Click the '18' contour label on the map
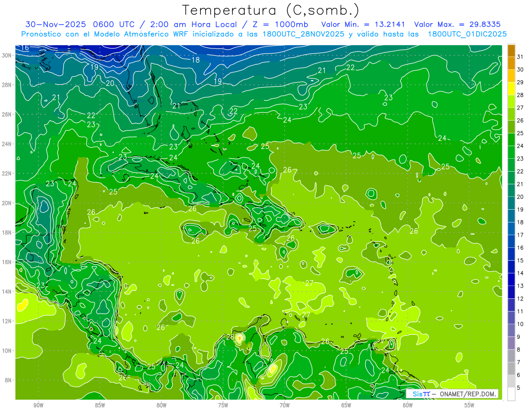This screenshot has width=532, height=411. (x=196, y=60)
